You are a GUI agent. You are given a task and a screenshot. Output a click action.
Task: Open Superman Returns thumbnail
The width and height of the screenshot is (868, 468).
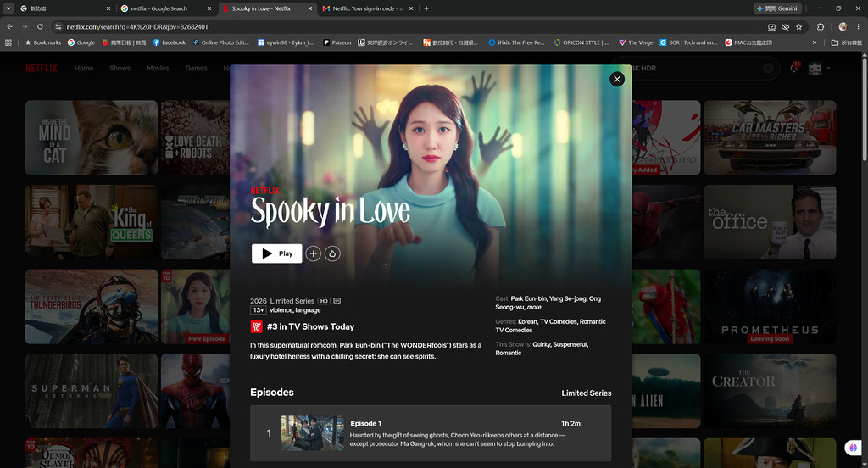tap(92, 391)
